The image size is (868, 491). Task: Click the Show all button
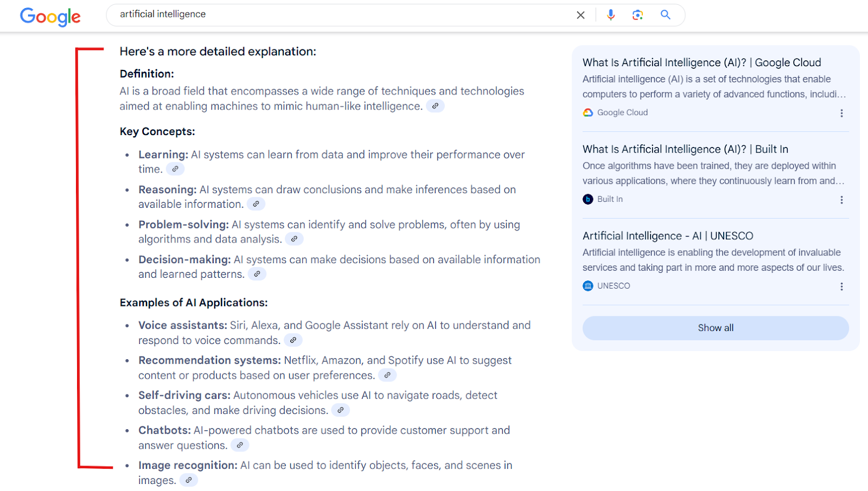716,328
